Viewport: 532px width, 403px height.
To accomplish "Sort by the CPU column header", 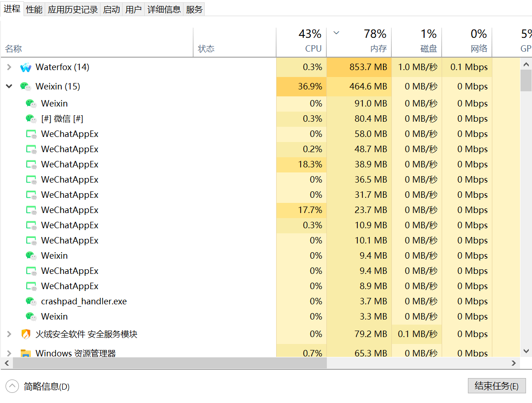I will (x=301, y=42).
